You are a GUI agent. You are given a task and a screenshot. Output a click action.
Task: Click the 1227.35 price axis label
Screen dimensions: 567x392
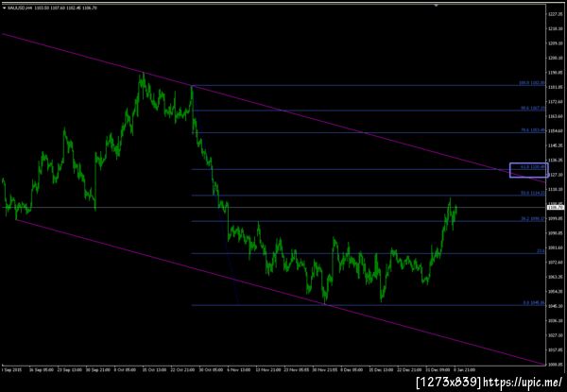coord(555,14)
